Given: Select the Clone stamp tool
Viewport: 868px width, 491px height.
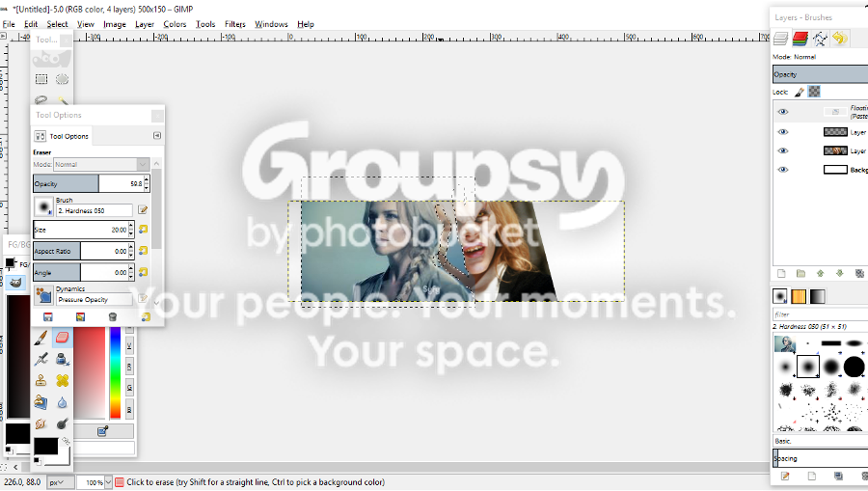Looking at the screenshot, I should click(x=41, y=380).
